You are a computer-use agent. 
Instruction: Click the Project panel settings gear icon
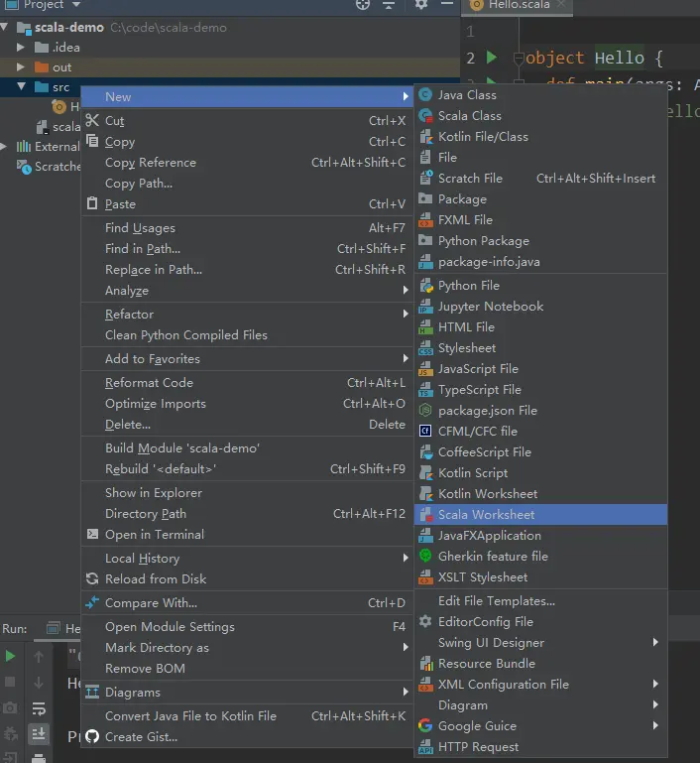(x=421, y=4)
